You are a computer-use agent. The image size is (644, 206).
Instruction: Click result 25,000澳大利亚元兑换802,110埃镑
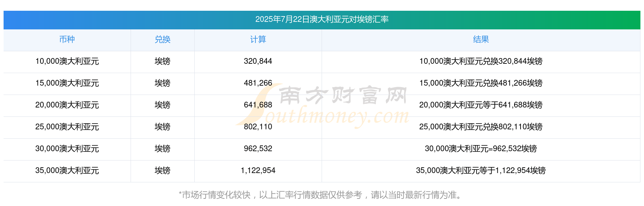click(x=481, y=127)
